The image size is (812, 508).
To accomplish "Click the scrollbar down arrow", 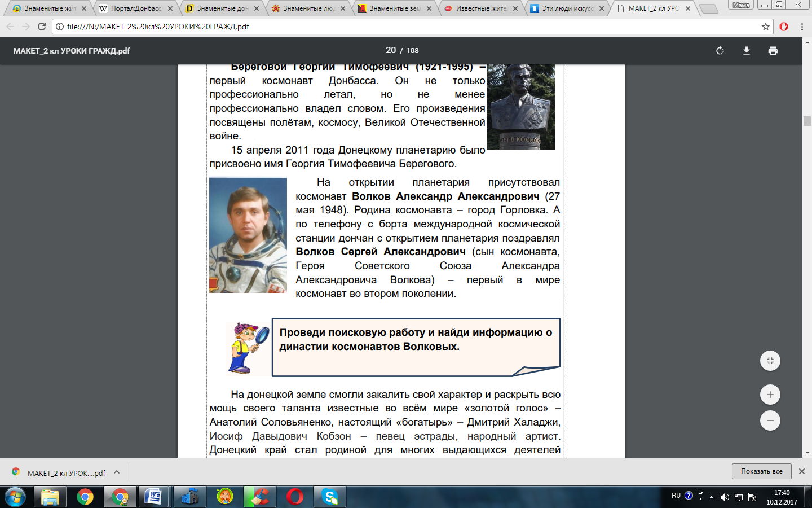I will (x=807, y=453).
